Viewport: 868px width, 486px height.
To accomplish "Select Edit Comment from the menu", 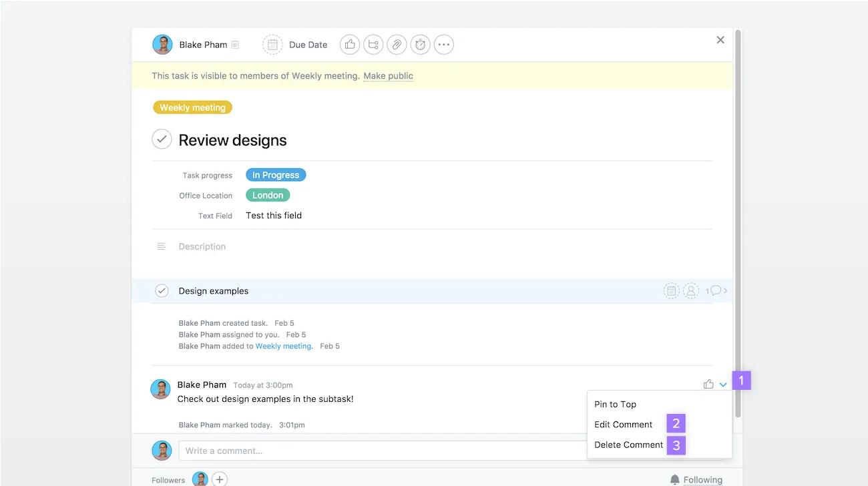I will (x=623, y=424).
